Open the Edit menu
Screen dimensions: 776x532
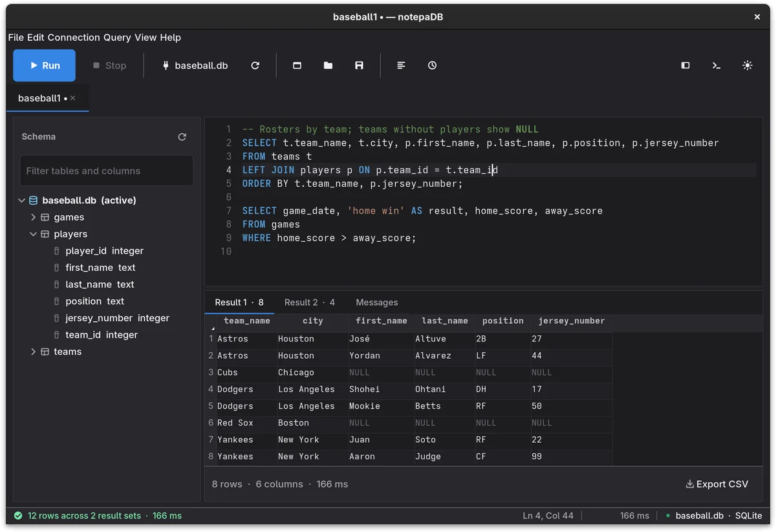[x=36, y=37]
